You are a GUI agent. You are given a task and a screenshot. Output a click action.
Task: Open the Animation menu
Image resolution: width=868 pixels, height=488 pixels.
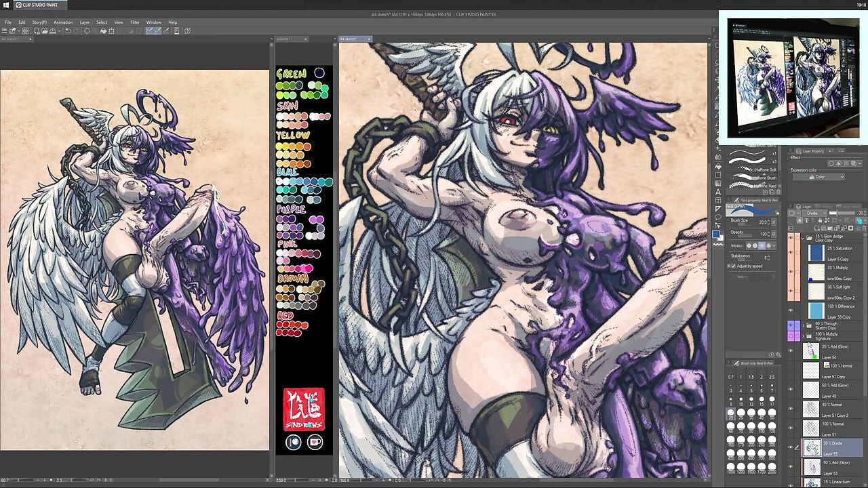[63, 22]
